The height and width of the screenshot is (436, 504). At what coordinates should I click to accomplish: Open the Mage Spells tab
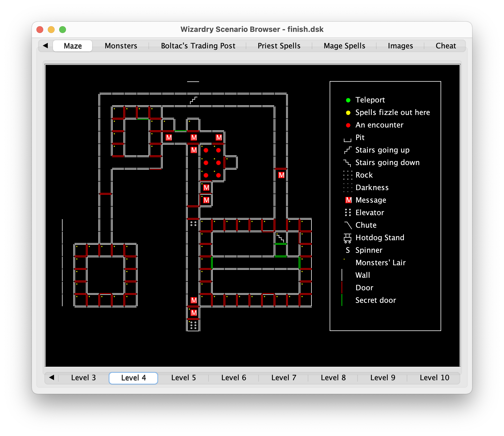pos(344,46)
